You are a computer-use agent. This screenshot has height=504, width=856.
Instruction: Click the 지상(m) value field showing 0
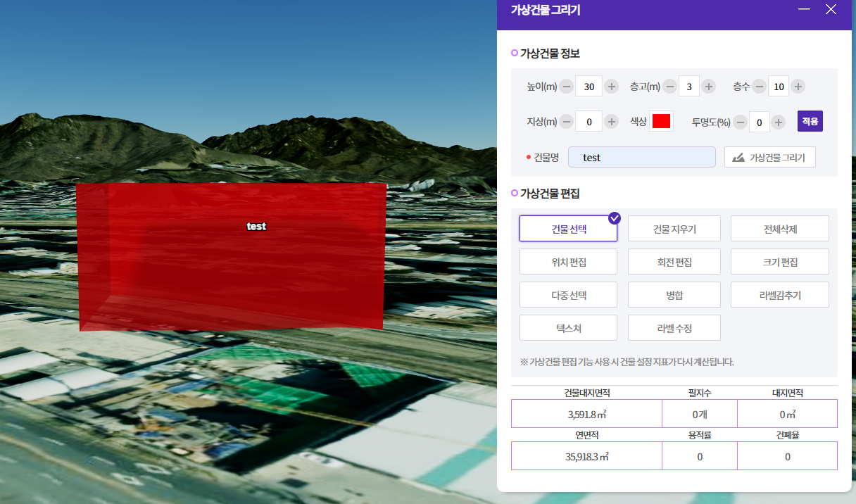589,122
